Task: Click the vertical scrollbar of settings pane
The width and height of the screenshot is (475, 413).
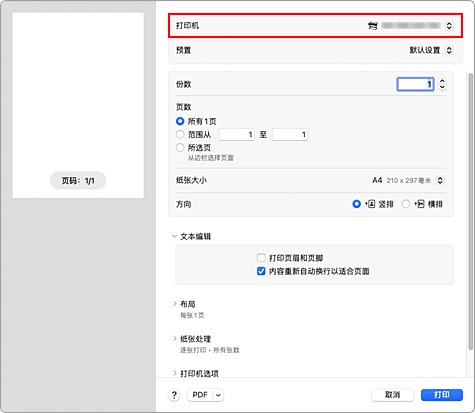Action: click(x=470, y=211)
